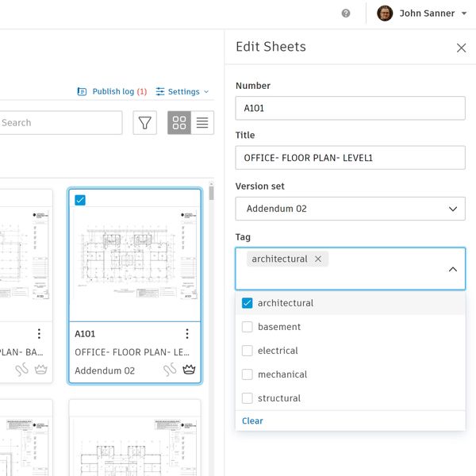Open the A101 sheet three-dot menu
Viewport: 476px width, 476px height.
coord(187,334)
